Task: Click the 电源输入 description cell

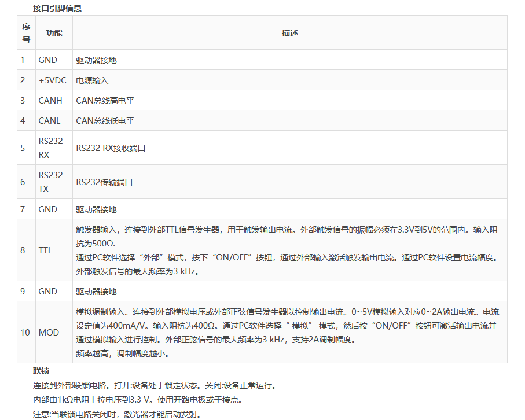Action: tap(92, 80)
